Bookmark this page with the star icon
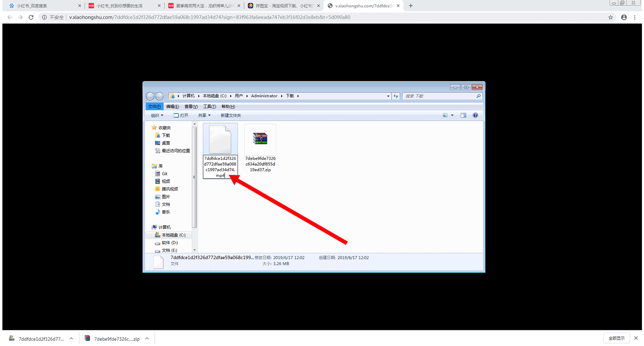Screen dimensions: 644x346 [610, 17]
